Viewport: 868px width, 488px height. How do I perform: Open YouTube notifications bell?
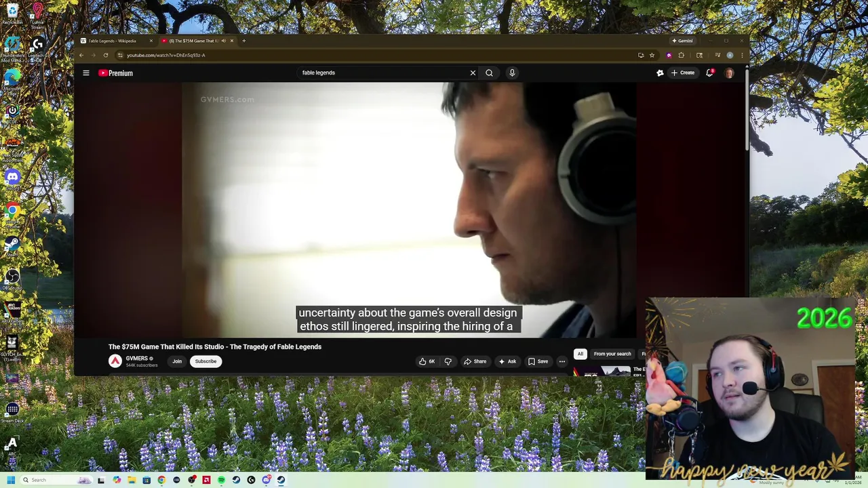pyautogui.click(x=709, y=73)
